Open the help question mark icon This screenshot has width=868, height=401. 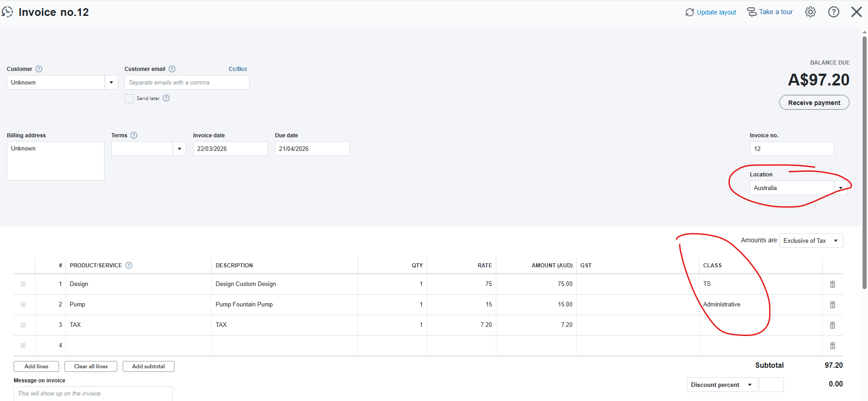[x=833, y=12]
